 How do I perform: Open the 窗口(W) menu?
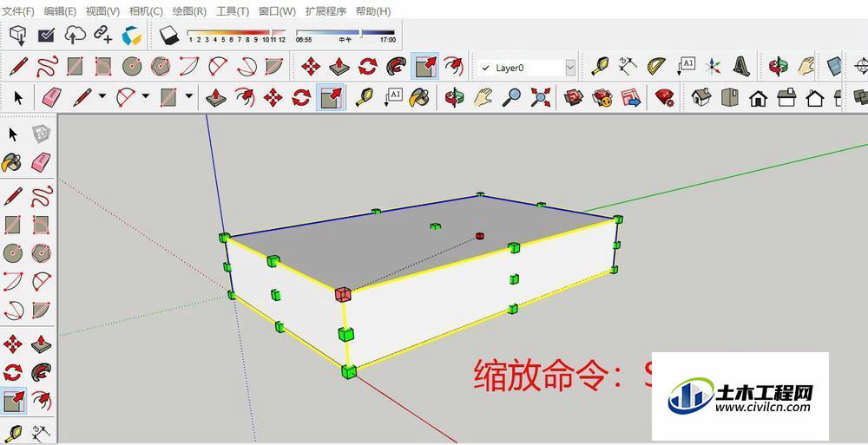(277, 10)
